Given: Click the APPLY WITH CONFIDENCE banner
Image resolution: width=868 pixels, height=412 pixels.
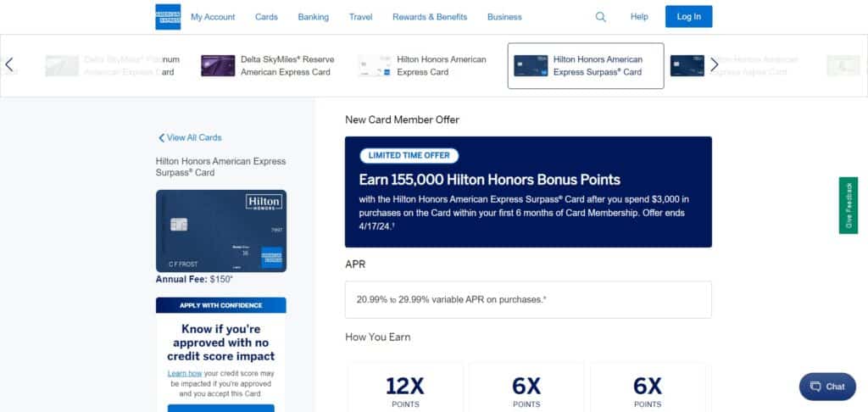Looking at the screenshot, I should click(x=221, y=305).
